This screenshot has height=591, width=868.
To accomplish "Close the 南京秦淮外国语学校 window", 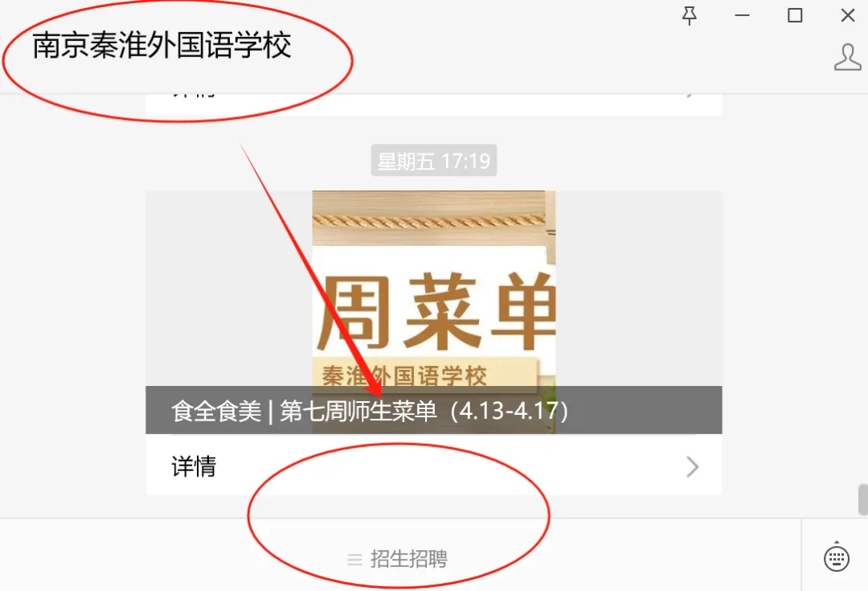I will 848,15.
